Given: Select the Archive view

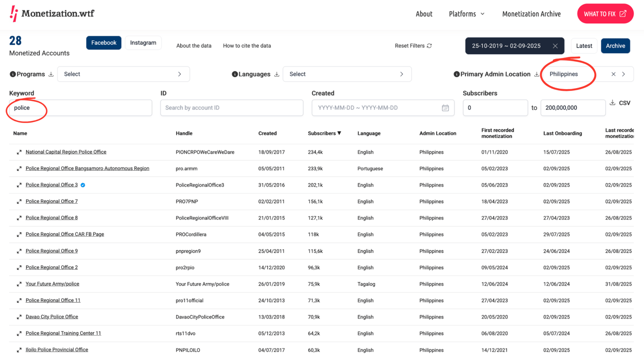Looking at the screenshot, I should (616, 46).
